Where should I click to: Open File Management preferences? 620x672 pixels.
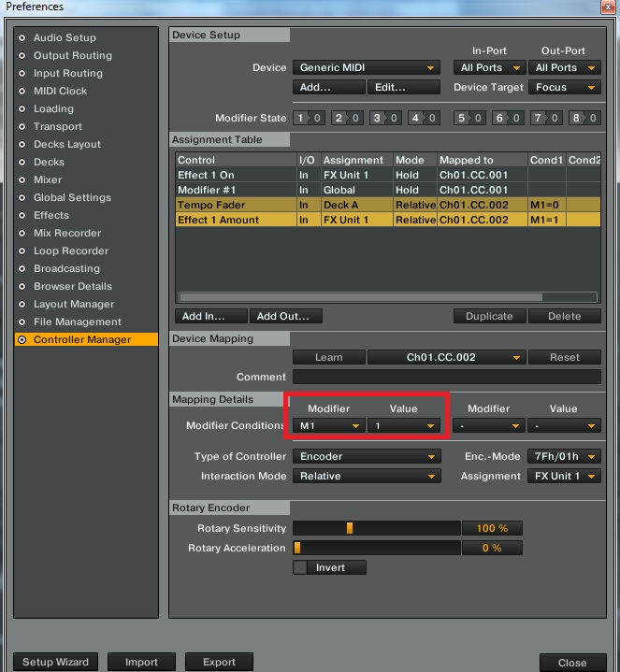coord(78,322)
